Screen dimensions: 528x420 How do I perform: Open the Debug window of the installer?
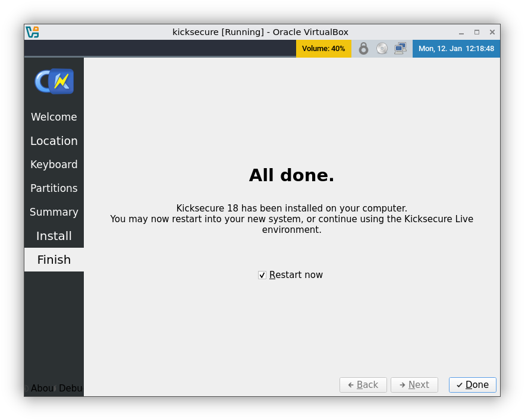70,388
